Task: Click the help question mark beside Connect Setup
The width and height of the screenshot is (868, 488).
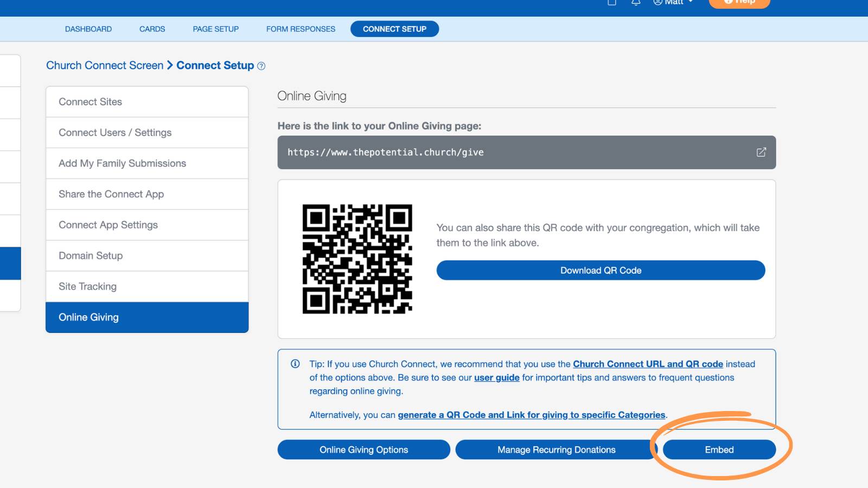Action: click(x=261, y=66)
